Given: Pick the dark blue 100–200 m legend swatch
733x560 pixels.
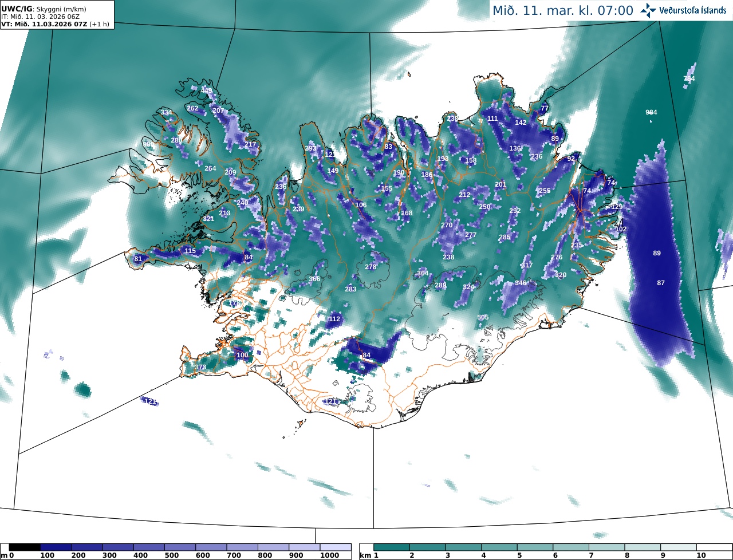Looking at the screenshot, I should click(x=56, y=547).
